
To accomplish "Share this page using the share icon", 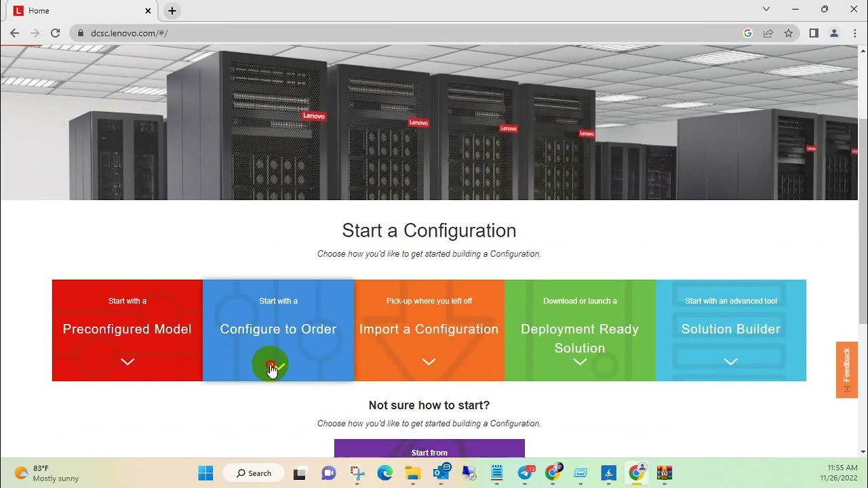I will pos(768,33).
